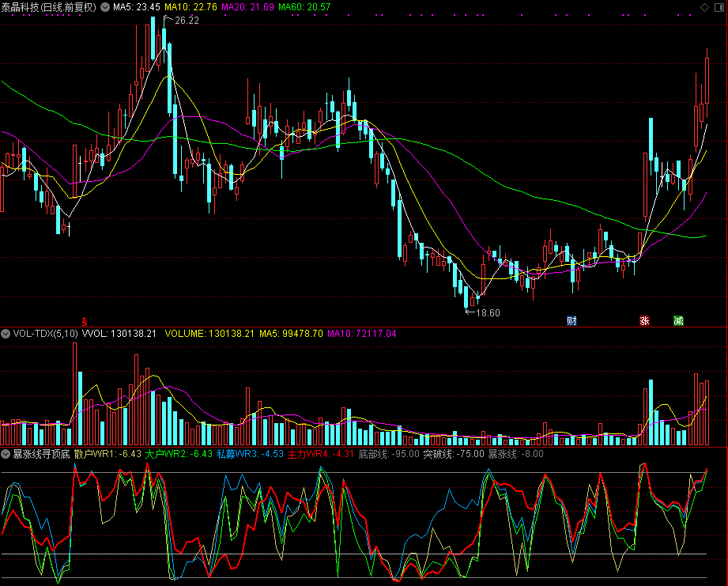Click the VVOL: 130138.21 value
Viewport: 728px width, 586px height.
(x=119, y=334)
